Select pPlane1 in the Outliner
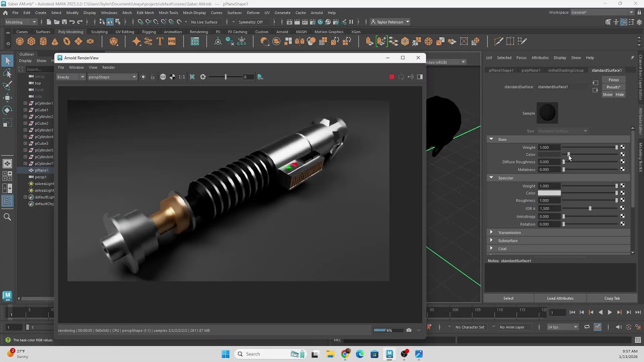Image resolution: width=644 pixels, height=362 pixels. [x=41, y=170]
